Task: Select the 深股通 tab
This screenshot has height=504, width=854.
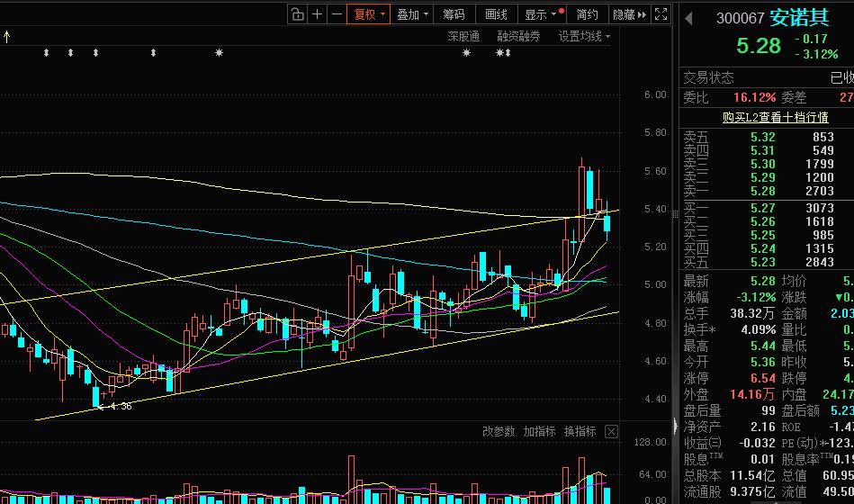Action: (463, 37)
